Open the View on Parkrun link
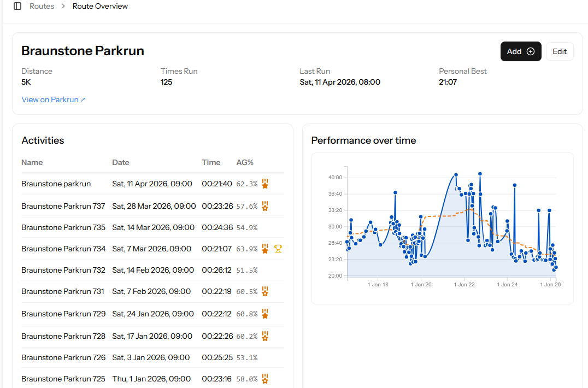 tap(54, 99)
